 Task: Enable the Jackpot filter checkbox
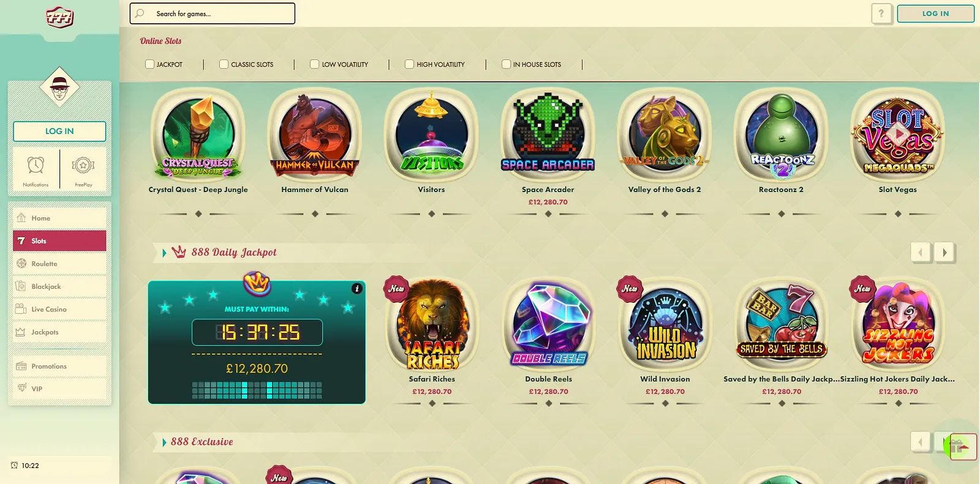(x=149, y=64)
